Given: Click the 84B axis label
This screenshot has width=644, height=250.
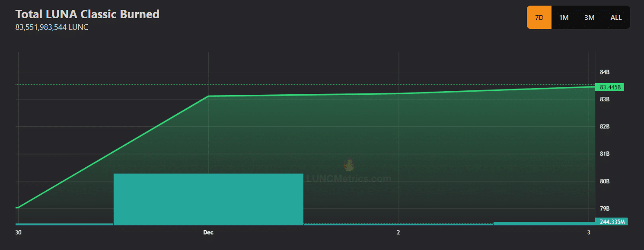Looking at the screenshot, I should pos(604,72).
